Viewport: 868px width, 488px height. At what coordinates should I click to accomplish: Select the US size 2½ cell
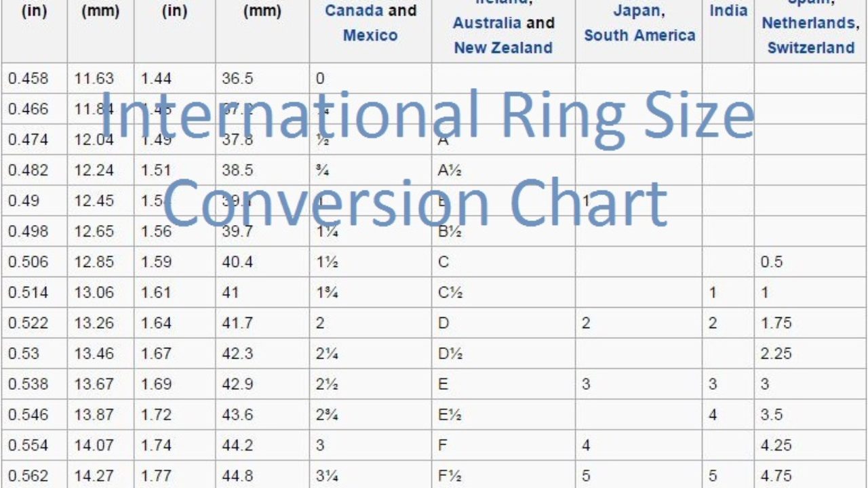[x=370, y=384]
